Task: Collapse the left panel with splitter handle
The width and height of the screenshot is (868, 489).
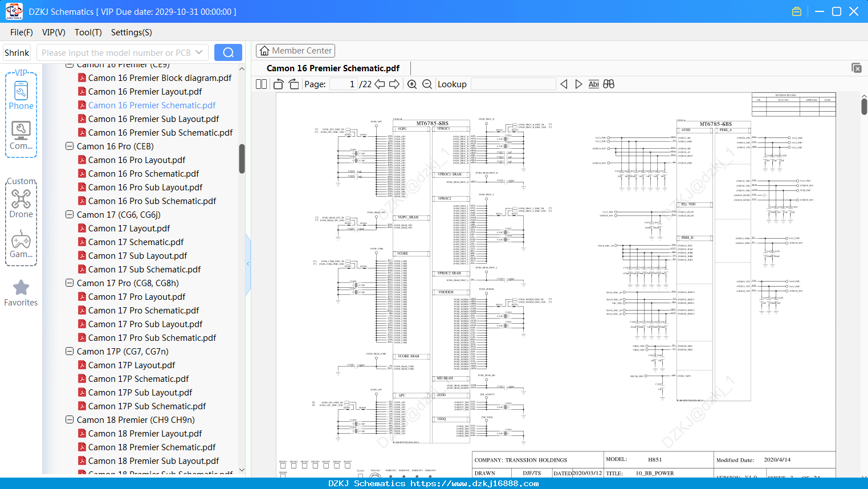Action: click(248, 263)
